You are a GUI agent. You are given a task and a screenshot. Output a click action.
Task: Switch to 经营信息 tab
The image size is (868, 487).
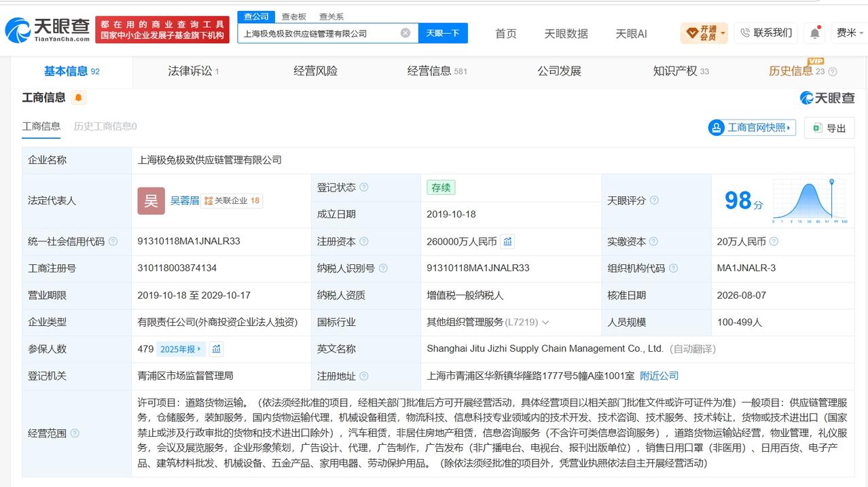coord(437,71)
